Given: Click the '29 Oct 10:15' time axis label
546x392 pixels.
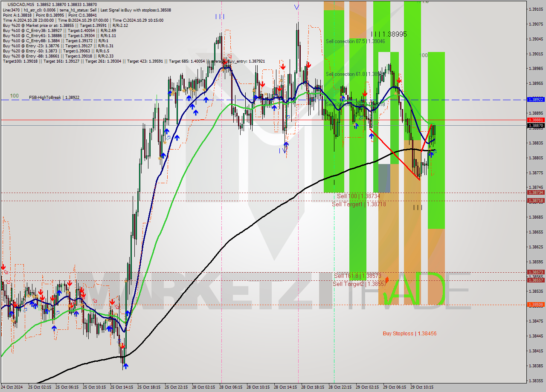Looking at the screenshot, I should click(421, 387).
